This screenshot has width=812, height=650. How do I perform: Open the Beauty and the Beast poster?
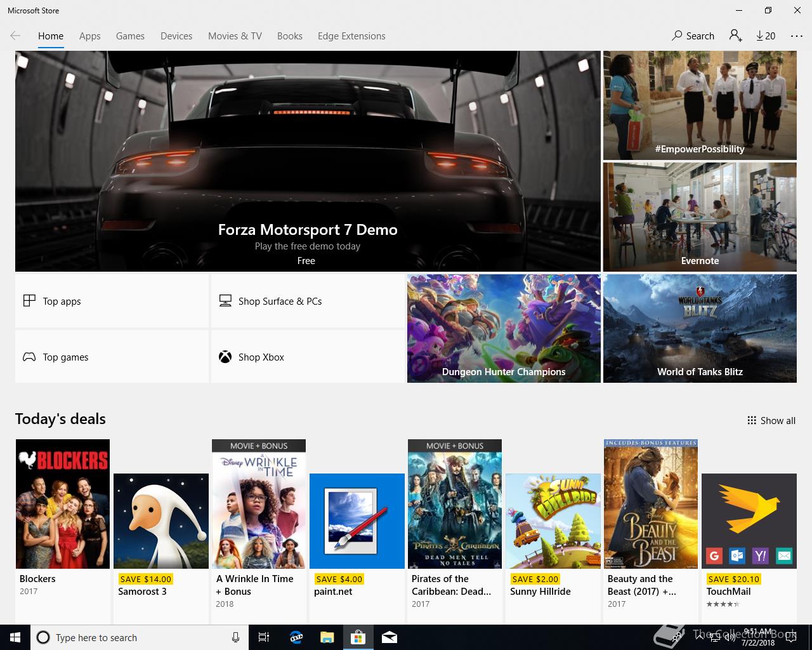click(651, 504)
